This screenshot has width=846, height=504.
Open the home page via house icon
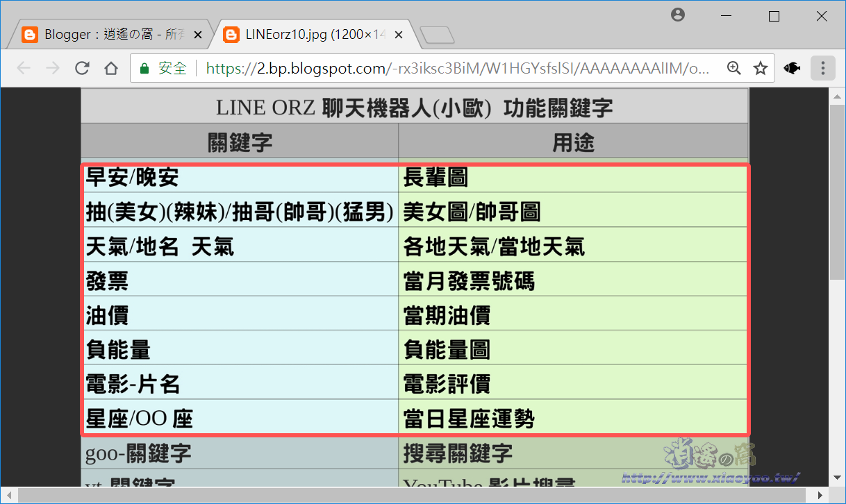point(111,68)
